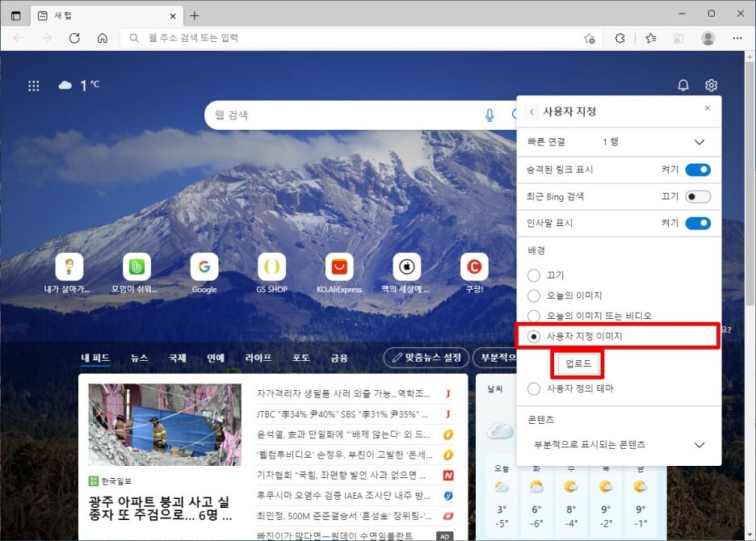Switch to 포토 tab
Image resolution: width=756 pixels, height=541 pixels.
tap(300, 359)
